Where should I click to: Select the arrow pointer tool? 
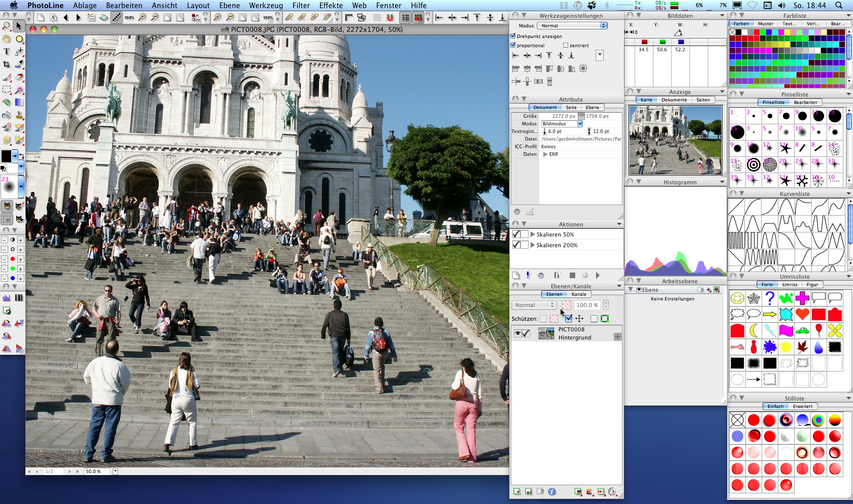pyautogui.click(x=19, y=26)
